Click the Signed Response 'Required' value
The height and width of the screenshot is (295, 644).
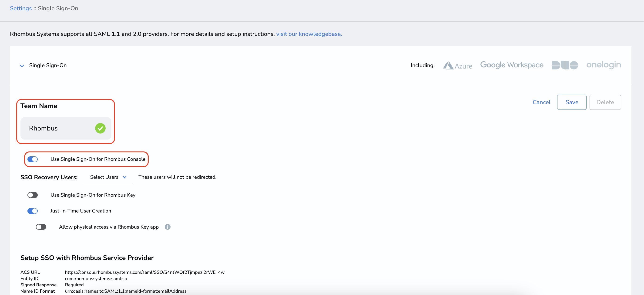(x=74, y=285)
